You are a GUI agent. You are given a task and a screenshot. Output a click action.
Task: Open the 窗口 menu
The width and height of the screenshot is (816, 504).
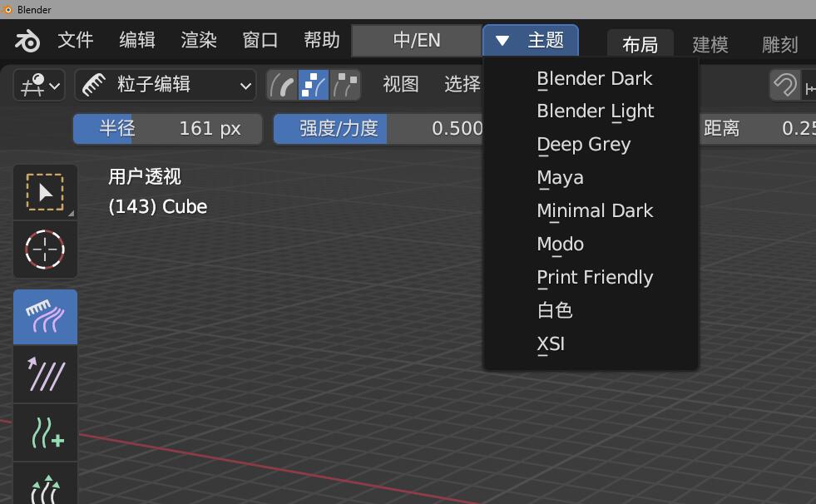pyautogui.click(x=260, y=40)
